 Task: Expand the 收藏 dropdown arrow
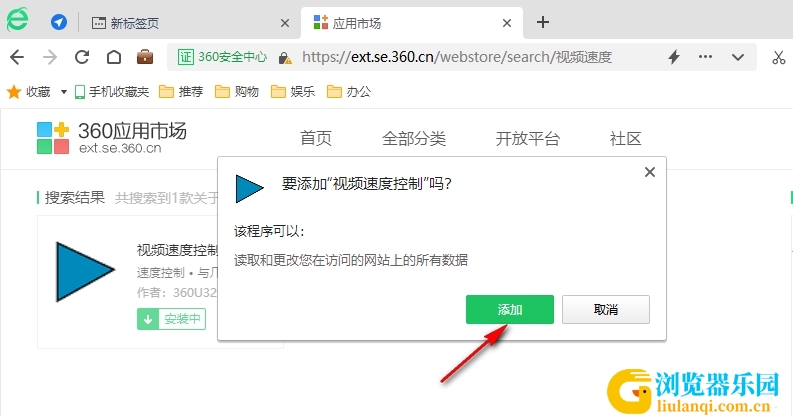pos(64,92)
